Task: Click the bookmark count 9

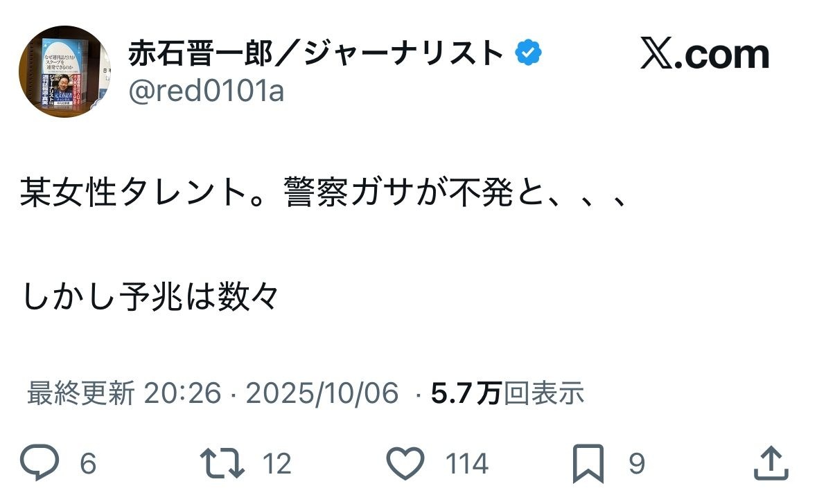Action: pos(636,464)
